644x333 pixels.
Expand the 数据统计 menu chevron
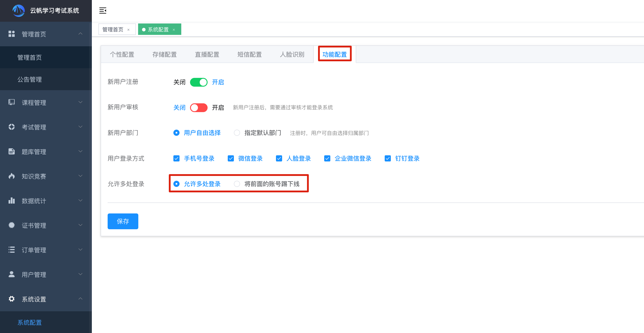tap(80, 201)
